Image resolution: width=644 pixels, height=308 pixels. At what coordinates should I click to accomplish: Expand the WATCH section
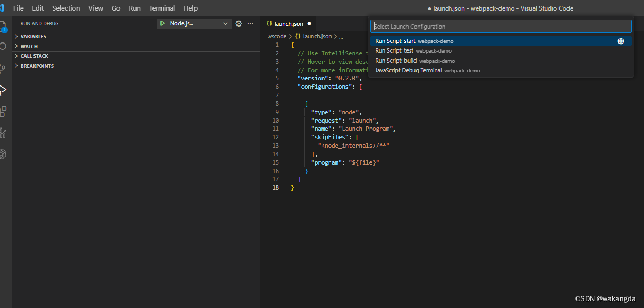point(29,46)
